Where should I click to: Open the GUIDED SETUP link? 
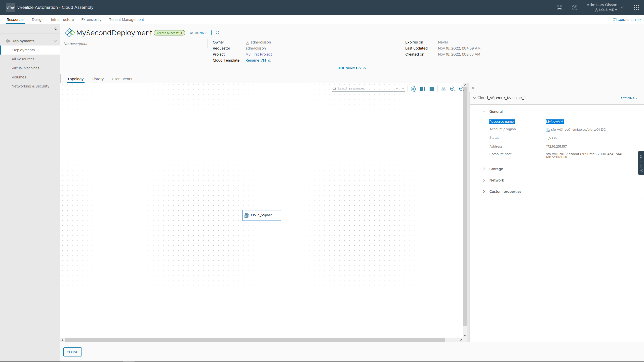click(627, 20)
